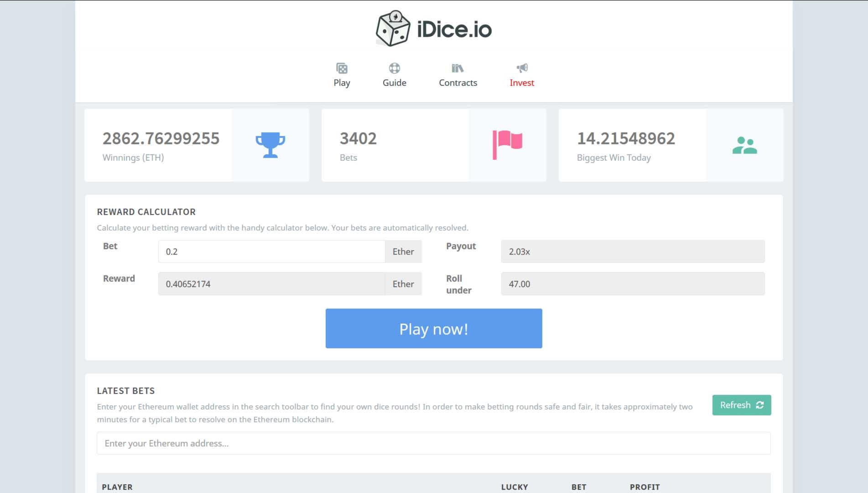Click the Ether unit label beside Bet

(x=403, y=252)
